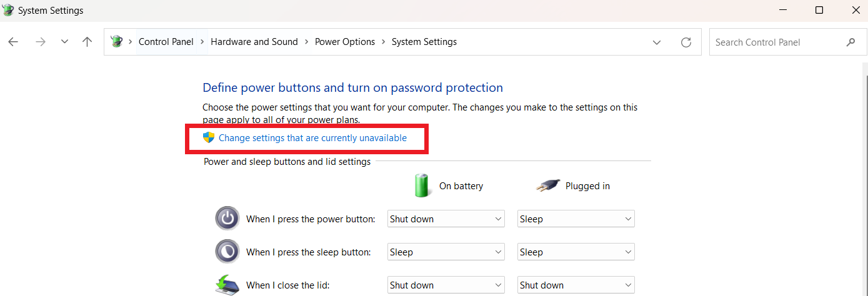The width and height of the screenshot is (868, 296).
Task: Click the search magnifier icon
Action: pos(851,42)
